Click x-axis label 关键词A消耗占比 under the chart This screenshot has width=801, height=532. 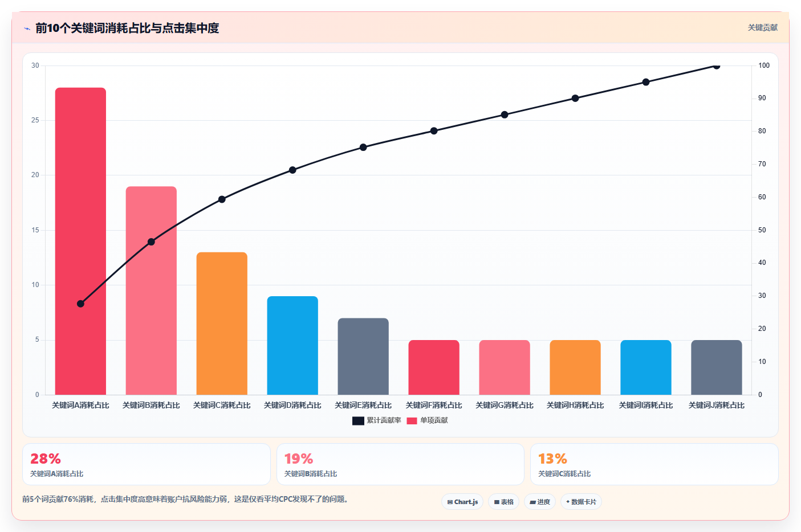[x=80, y=406]
